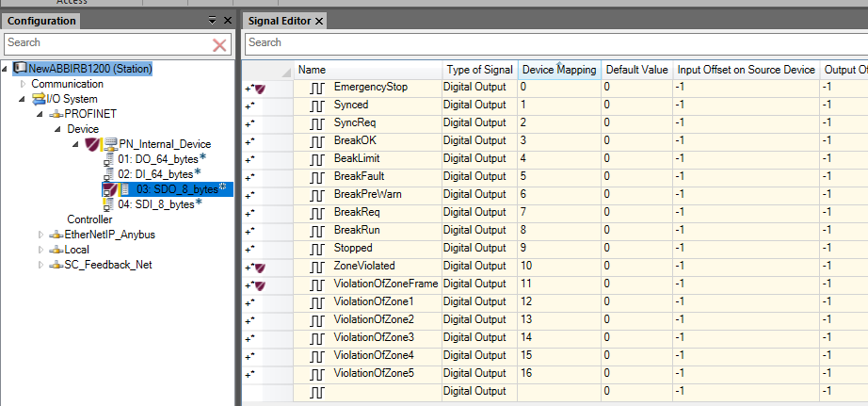868x406 pixels.
Task: Collapse the PN_Internal_Device node
Action: click(76, 144)
